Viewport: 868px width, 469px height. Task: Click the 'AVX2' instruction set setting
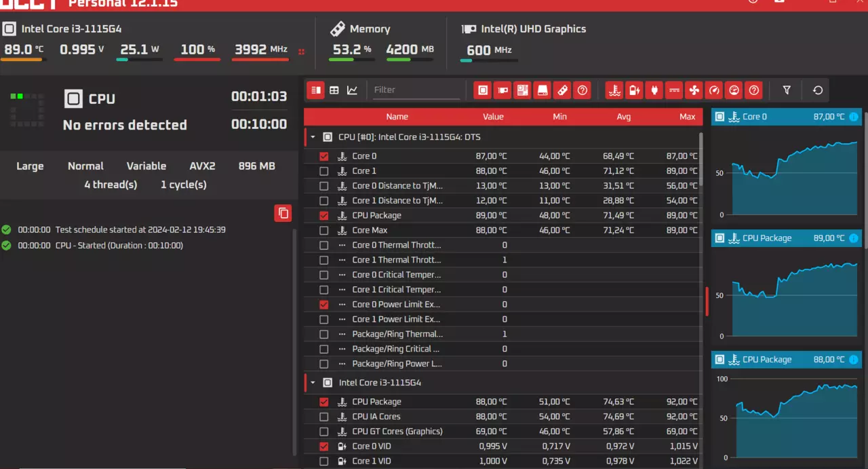coord(202,166)
